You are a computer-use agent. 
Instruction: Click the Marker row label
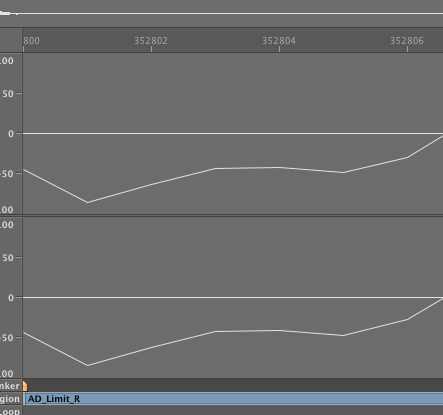click(10, 386)
